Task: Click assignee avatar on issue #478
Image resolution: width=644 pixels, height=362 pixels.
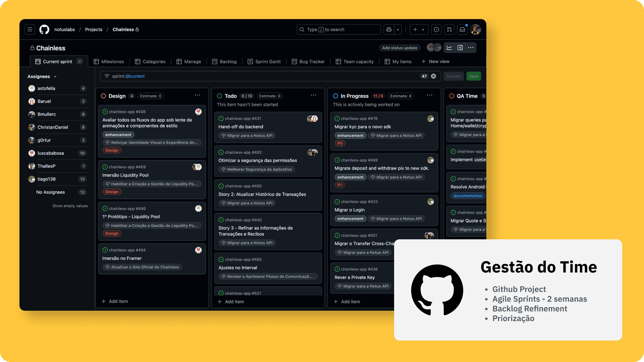Action: click(431, 118)
